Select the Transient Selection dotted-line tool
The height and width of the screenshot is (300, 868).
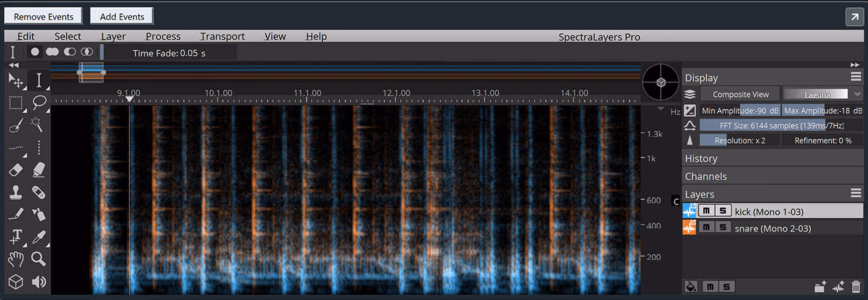(39, 147)
